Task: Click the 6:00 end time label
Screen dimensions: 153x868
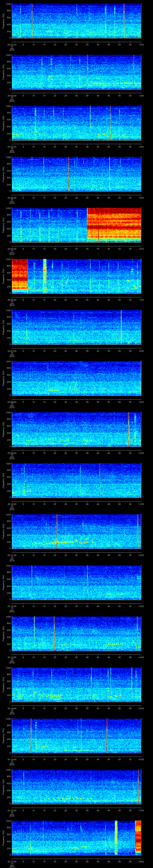Action: pyautogui.click(x=141, y=249)
